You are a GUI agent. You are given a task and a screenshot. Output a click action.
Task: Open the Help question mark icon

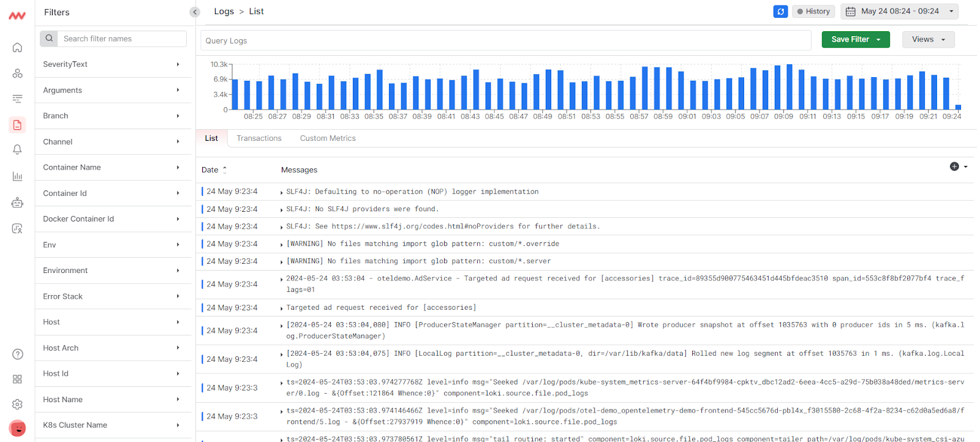18,354
